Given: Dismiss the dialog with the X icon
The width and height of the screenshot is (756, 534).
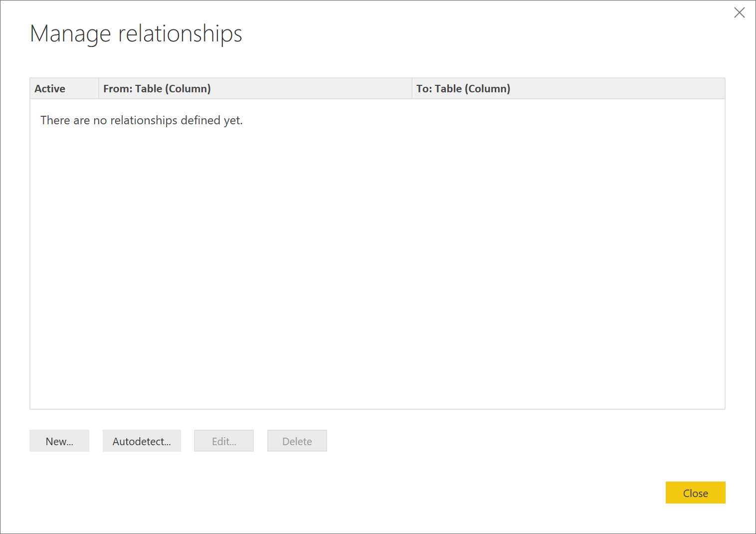Looking at the screenshot, I should (x=740, y=12).
